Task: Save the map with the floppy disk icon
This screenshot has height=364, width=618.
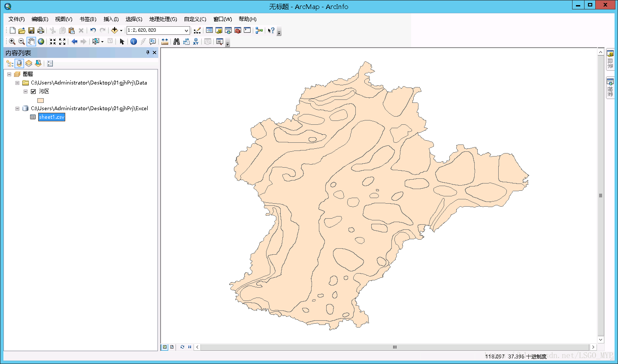Action: pyautogui.click(x=31, y=30)
